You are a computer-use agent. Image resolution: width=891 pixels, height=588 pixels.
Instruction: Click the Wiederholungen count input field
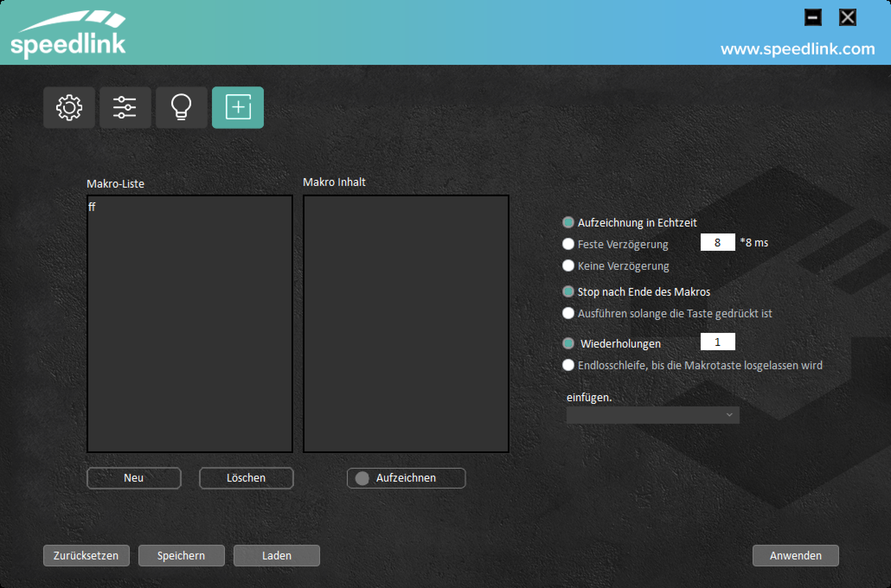point(718,342)
